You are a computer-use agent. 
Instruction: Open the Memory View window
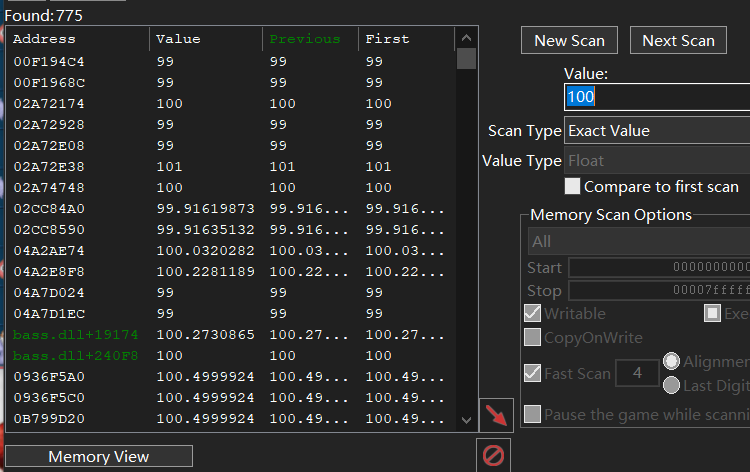99,456
